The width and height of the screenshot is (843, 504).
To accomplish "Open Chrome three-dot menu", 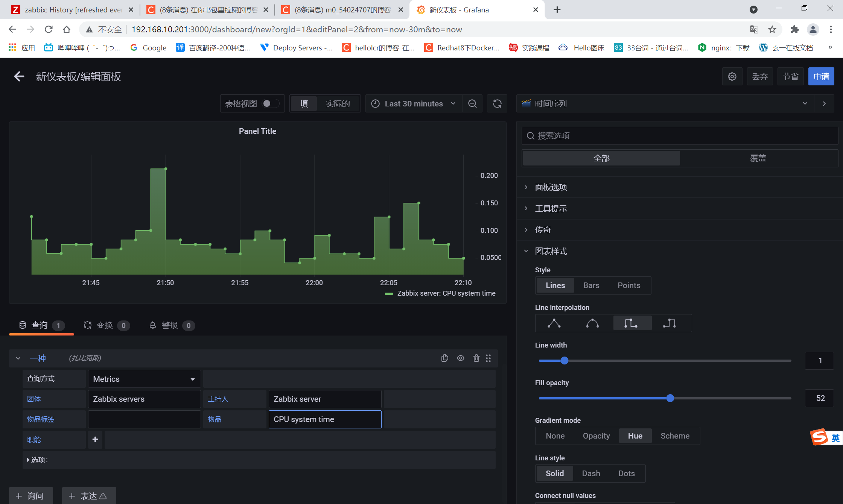I will point(831,29).
